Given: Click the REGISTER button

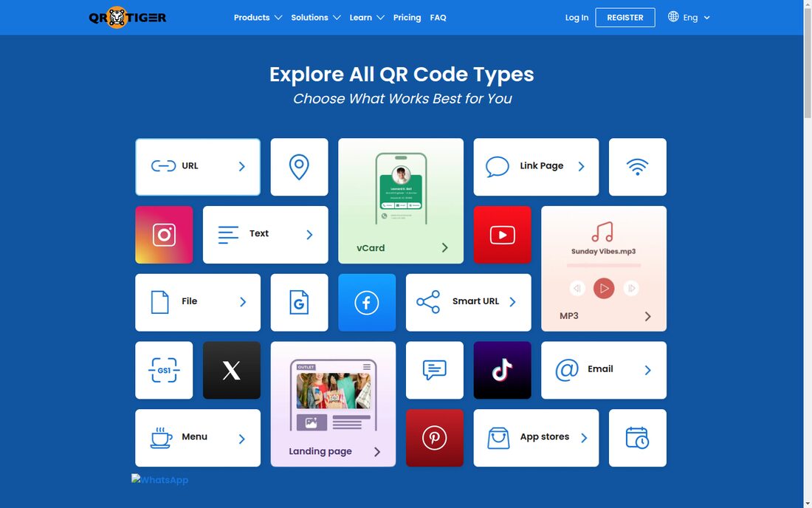Looking at the screenshot, I should tap(625, 17).
